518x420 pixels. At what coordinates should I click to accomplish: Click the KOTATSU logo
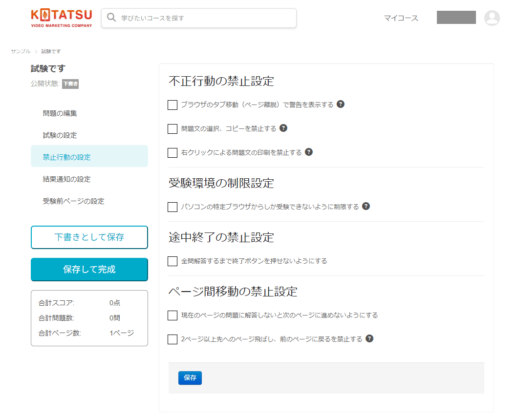pos(61,18)
